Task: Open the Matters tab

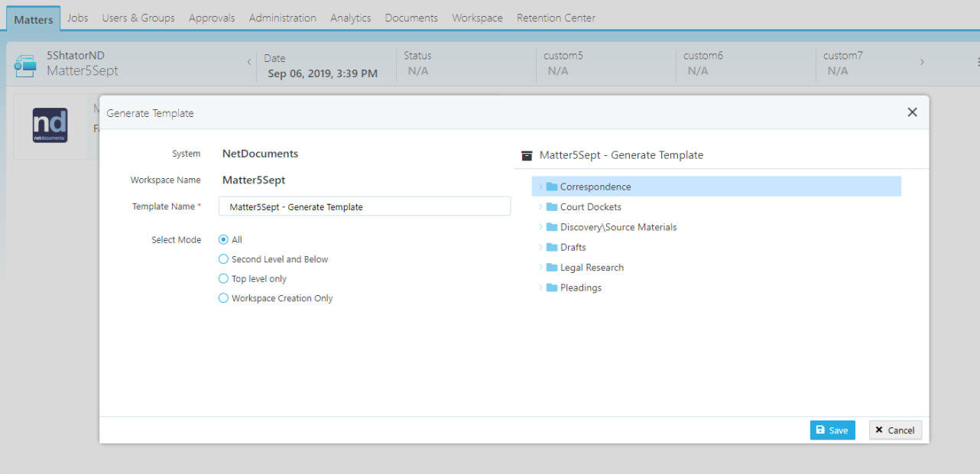Action: (x=34, y=19)
